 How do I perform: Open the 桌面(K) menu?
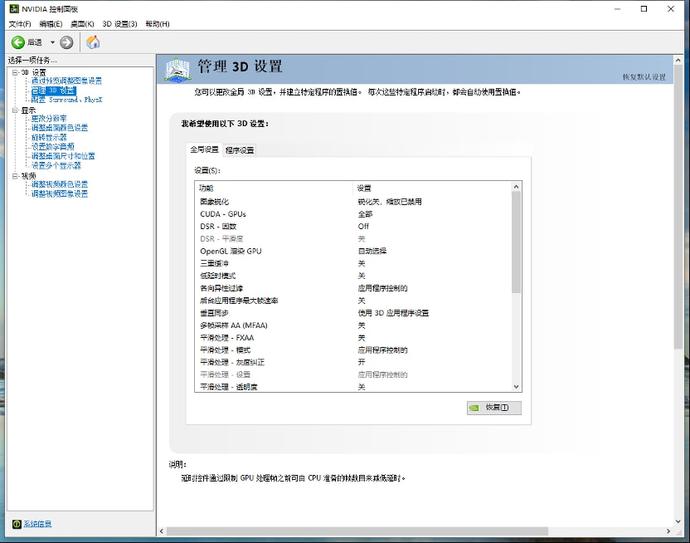pyautogui.click(x=82, y=24)
